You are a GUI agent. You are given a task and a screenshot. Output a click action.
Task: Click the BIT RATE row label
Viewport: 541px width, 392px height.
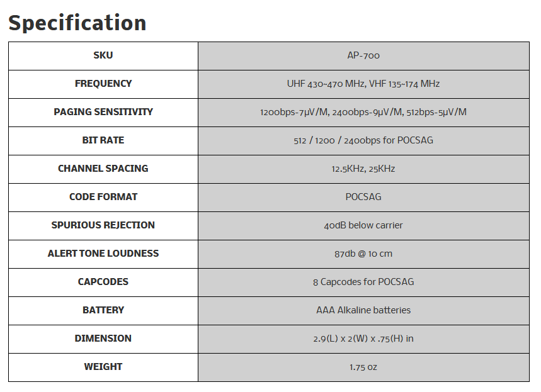pyautogui.click(x=103, y=140)
